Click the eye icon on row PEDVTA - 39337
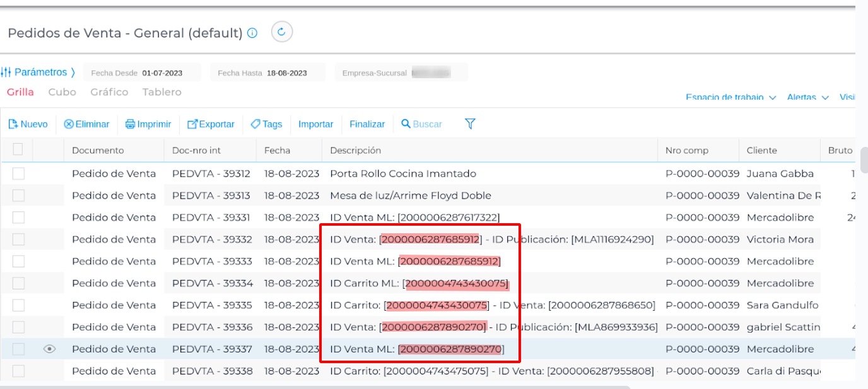 (x=49, y=349)
